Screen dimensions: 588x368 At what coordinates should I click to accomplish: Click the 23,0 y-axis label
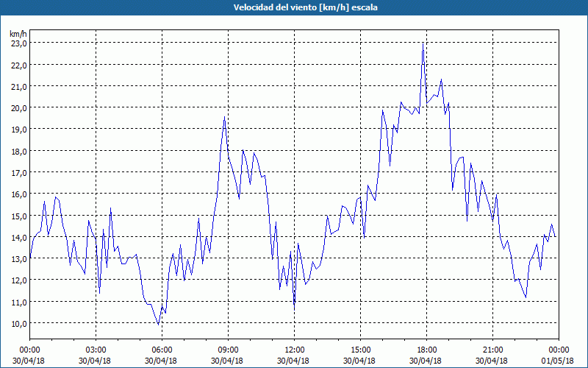click(18, 43)
